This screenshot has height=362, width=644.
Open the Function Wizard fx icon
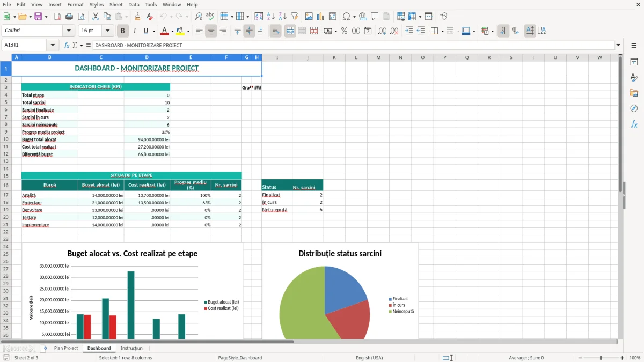(67, 45)
